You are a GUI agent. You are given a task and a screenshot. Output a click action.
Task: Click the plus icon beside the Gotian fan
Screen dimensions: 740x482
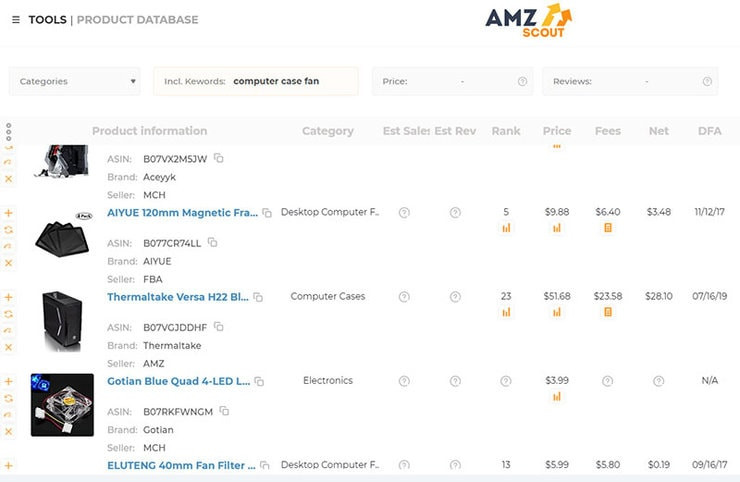click(x=9, y=381)
